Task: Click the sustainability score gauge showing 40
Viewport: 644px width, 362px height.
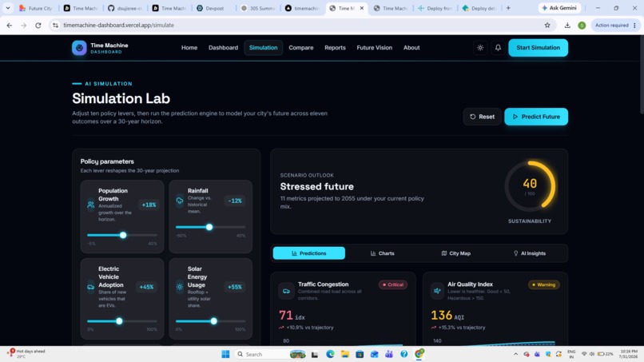Action: pyautogui.click(x=530, y=186)
